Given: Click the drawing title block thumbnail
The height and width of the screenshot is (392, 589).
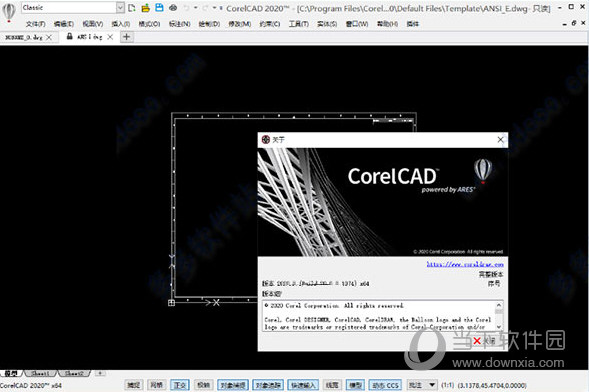Looking at the screenshot, I should point(393,121).
